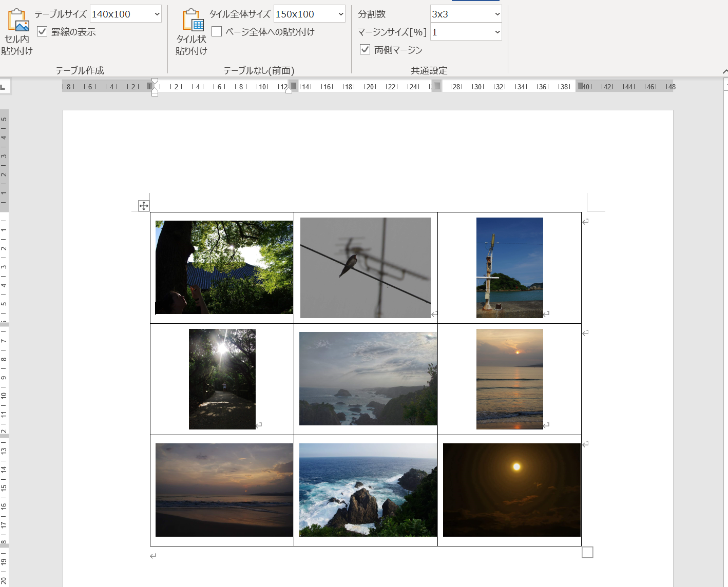
Task: Click the table move handle icon
Action: (144, 206)
